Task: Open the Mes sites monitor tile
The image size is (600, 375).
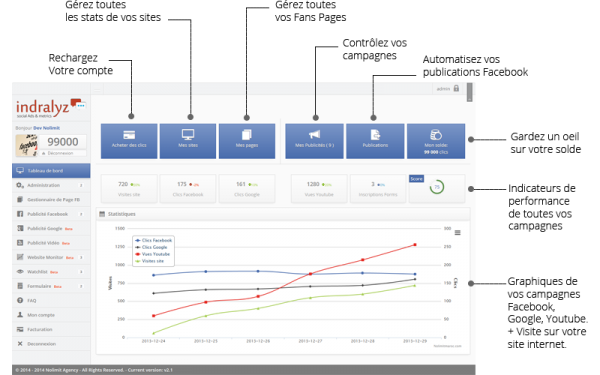Action: point(188,141)
